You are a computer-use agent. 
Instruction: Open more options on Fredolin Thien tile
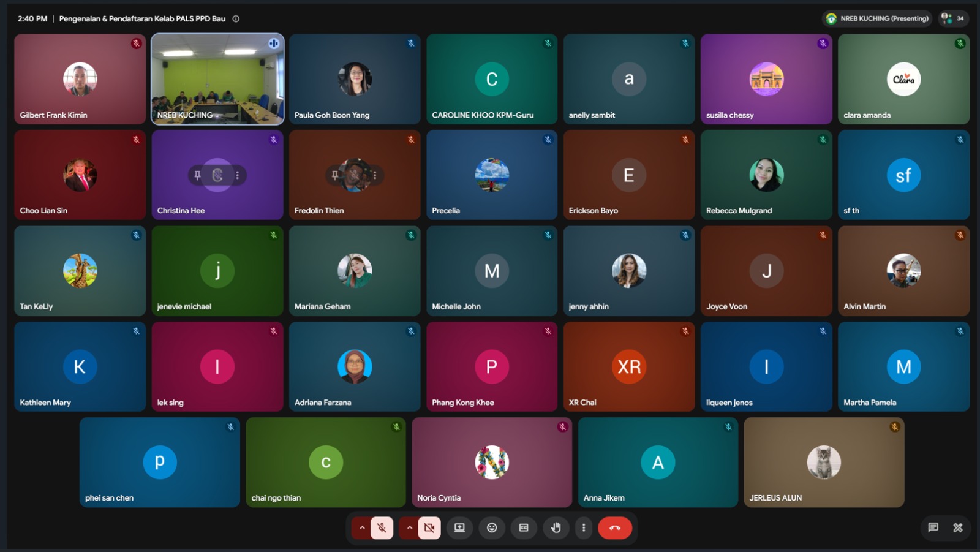[375, 175]
